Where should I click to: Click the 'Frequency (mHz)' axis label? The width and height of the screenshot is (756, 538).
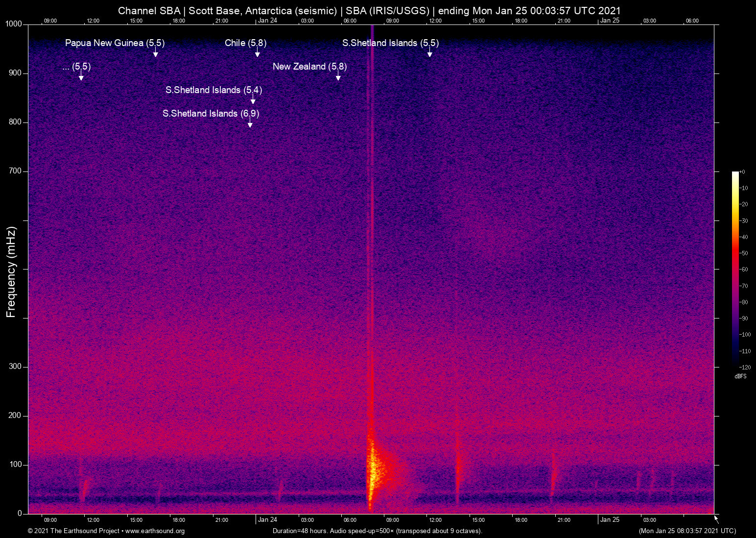point(11,272)
